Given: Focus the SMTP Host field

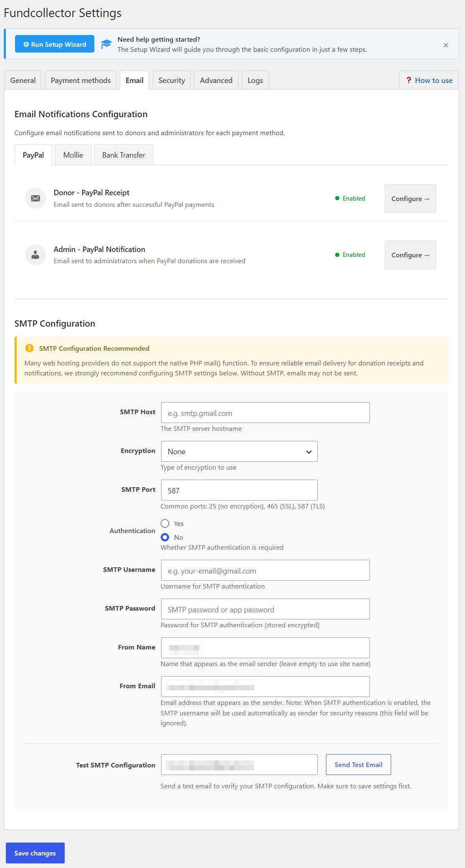Looking at the screenshot, I should point(265,413).
